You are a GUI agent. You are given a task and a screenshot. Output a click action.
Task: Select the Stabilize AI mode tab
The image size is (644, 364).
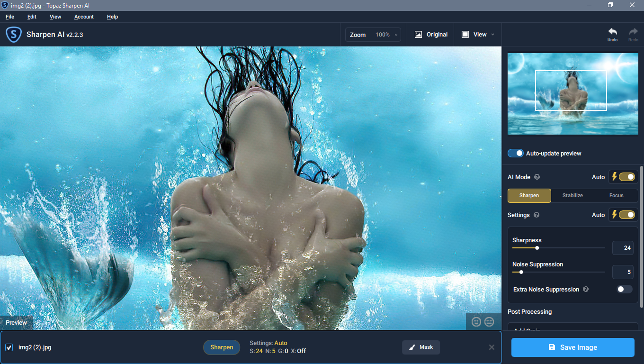[x=572, y=195]
